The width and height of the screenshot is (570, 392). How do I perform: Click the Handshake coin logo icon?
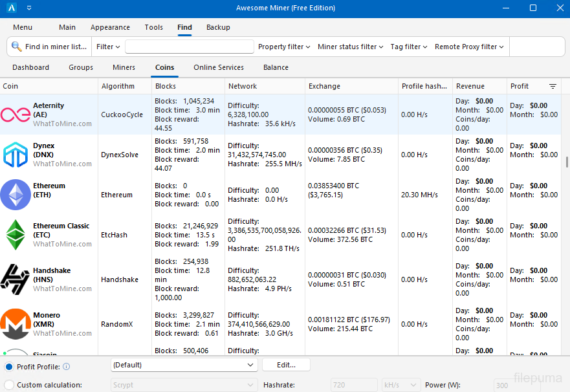(16, 279)
